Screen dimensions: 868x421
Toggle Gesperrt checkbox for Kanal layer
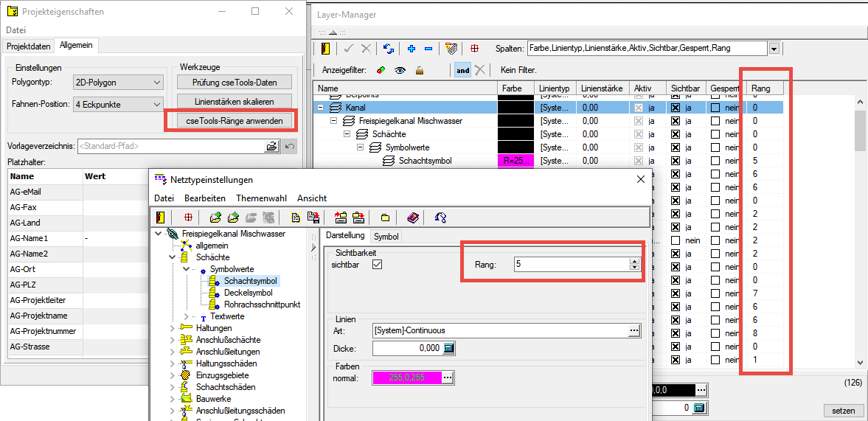click(x=714, y=108)
